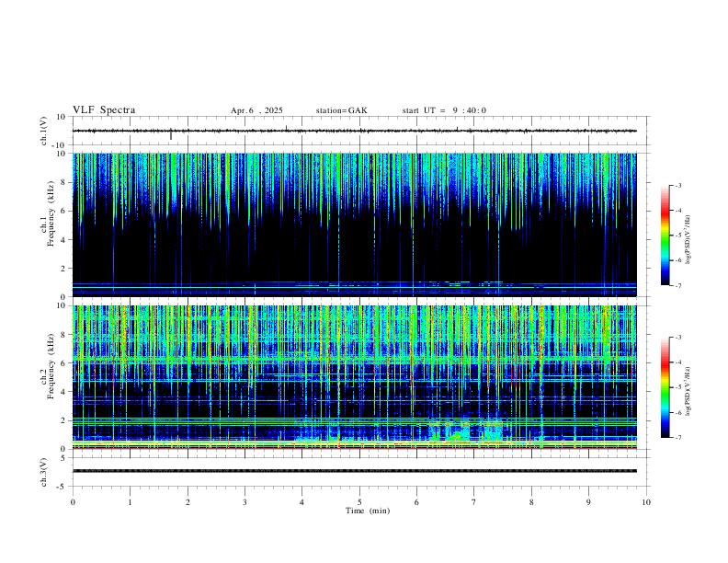Click time axis tick label "7"

pos(474,502)
